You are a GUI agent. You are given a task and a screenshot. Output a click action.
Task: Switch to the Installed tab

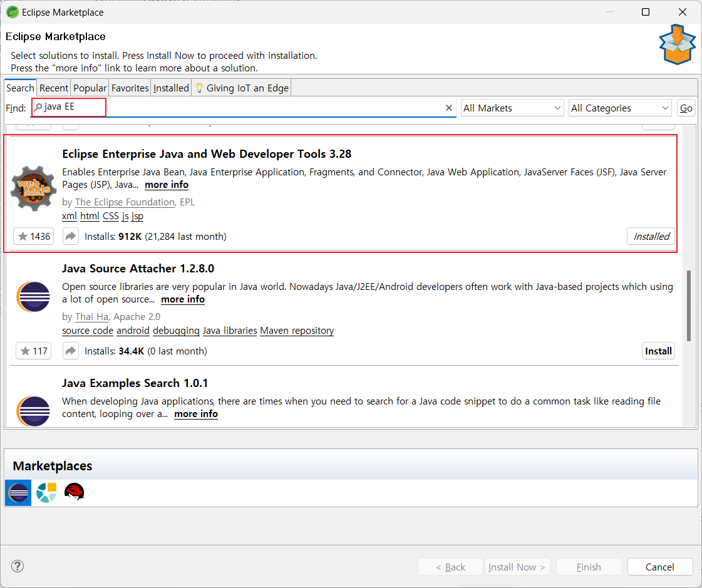pyautogui.click(x=171, y=88)
